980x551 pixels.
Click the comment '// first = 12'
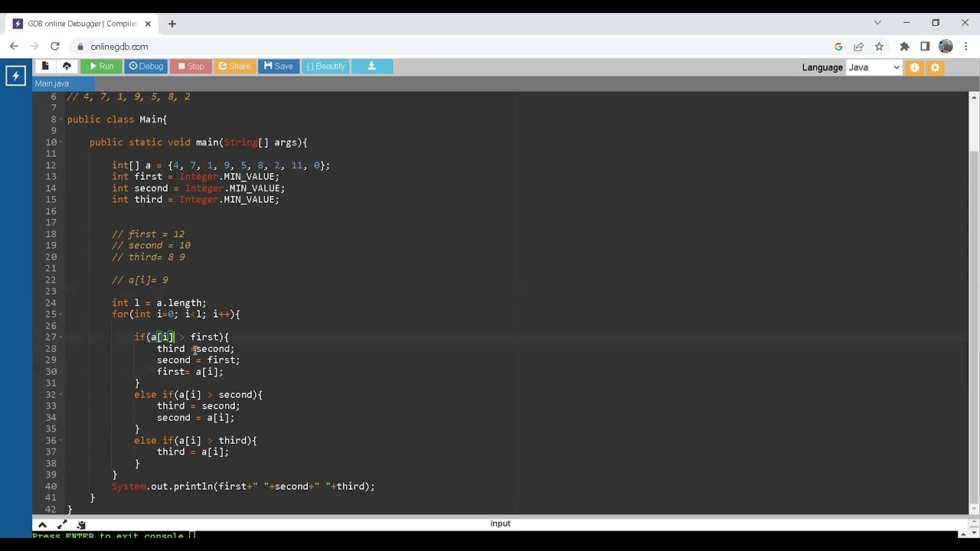(x=148, y=234)
